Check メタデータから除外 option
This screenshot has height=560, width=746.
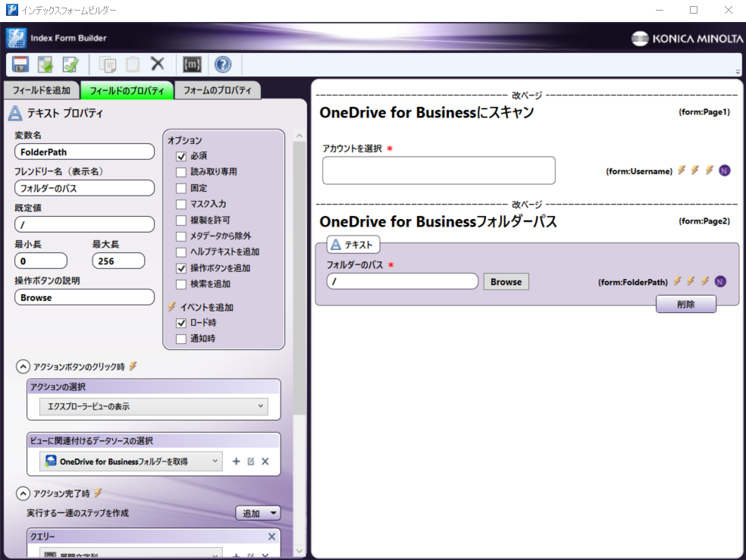click(180, 236)
